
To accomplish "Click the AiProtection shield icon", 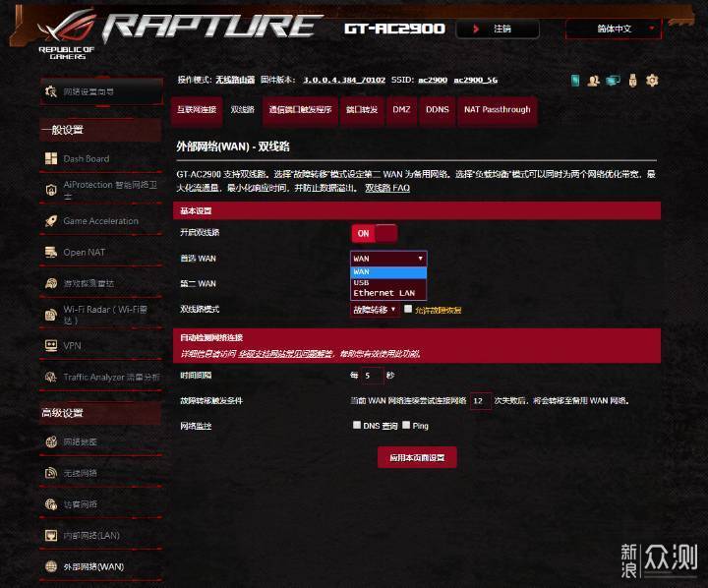I will [x=51, y=190].
